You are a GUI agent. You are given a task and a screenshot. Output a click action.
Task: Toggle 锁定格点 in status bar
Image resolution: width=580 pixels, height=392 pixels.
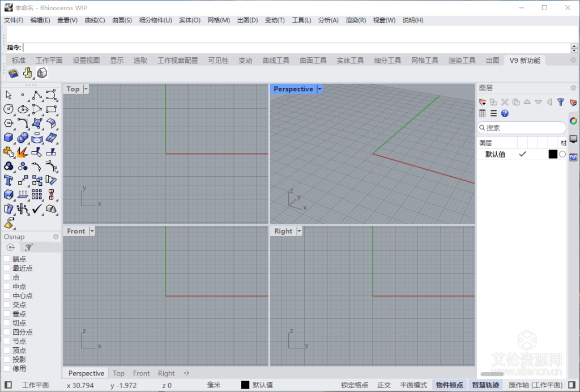[x=355, y=385]
